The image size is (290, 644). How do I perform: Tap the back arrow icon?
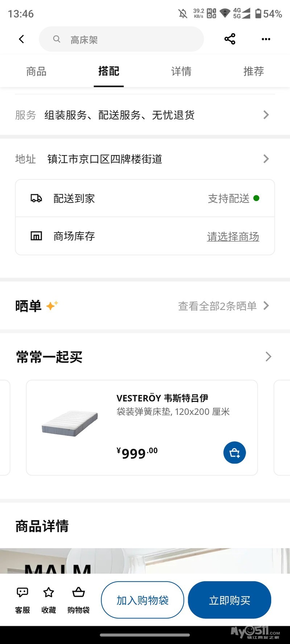(x=22, y=39)
